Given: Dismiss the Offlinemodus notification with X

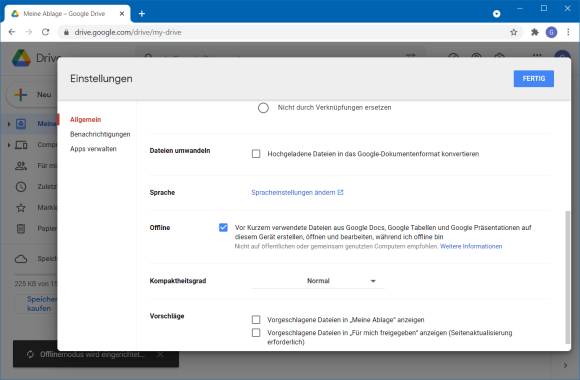Looking at the screenshot, I should pyautogui.click(x=160, y=354).
